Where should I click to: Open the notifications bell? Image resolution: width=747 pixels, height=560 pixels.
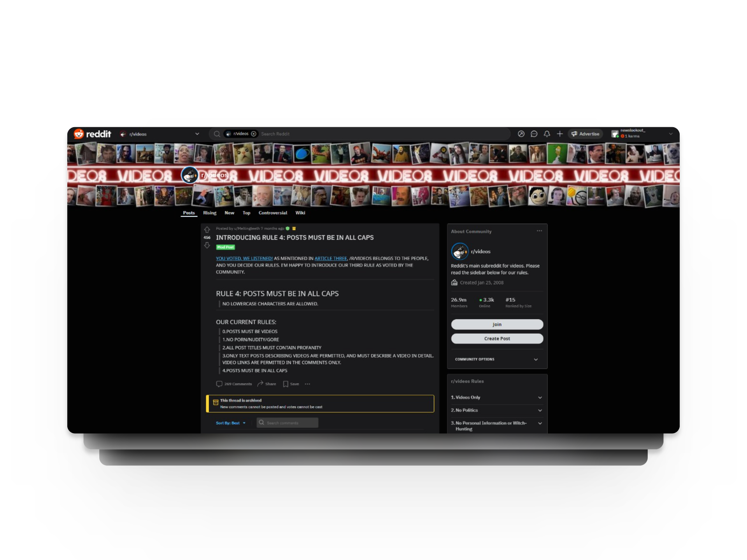coord(547,134)
